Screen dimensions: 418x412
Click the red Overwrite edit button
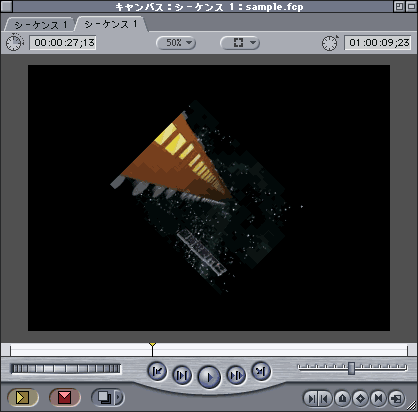click(65, 397)
